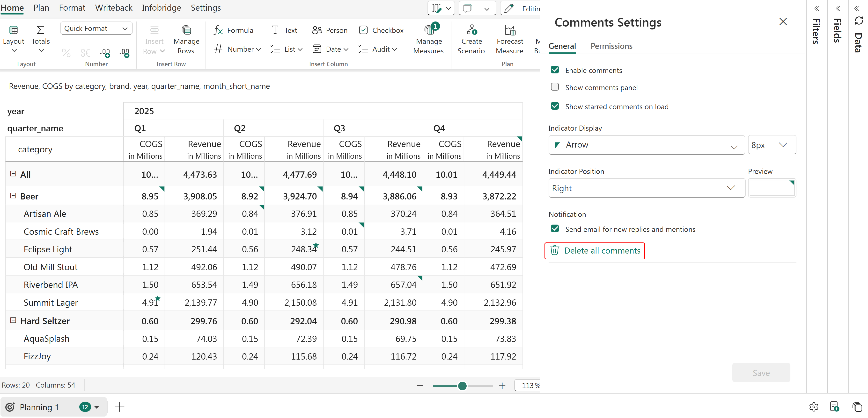Toggle Send email for new replies checkbox
The height and width of the screenshot is (418, 868).
coord(555,229)
